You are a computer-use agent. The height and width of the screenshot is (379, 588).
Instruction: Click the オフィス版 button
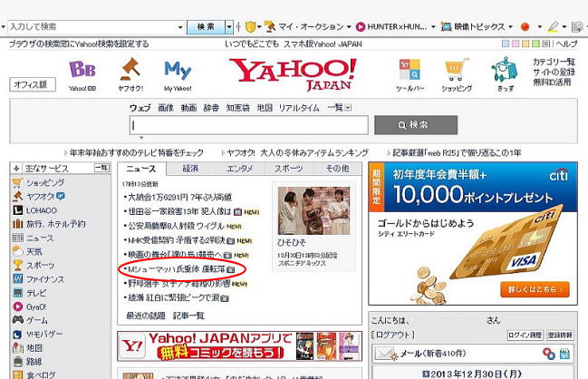[33, 85]
